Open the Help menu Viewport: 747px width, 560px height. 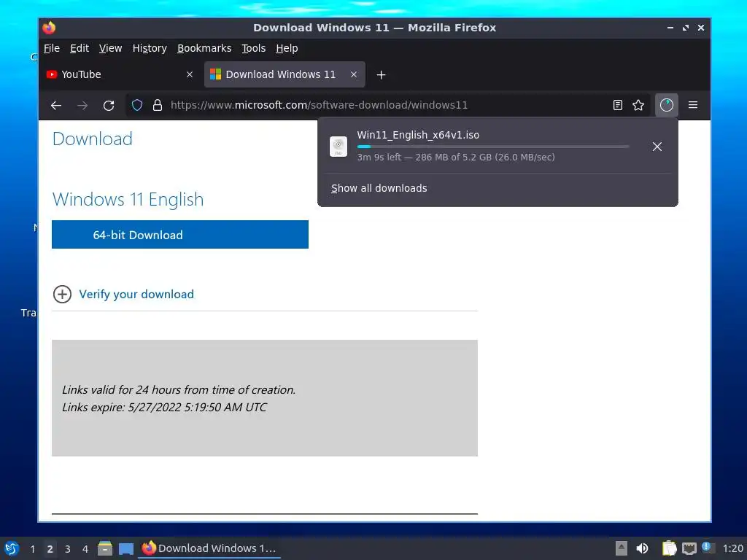pyautogui.click(x=287, y=49)
